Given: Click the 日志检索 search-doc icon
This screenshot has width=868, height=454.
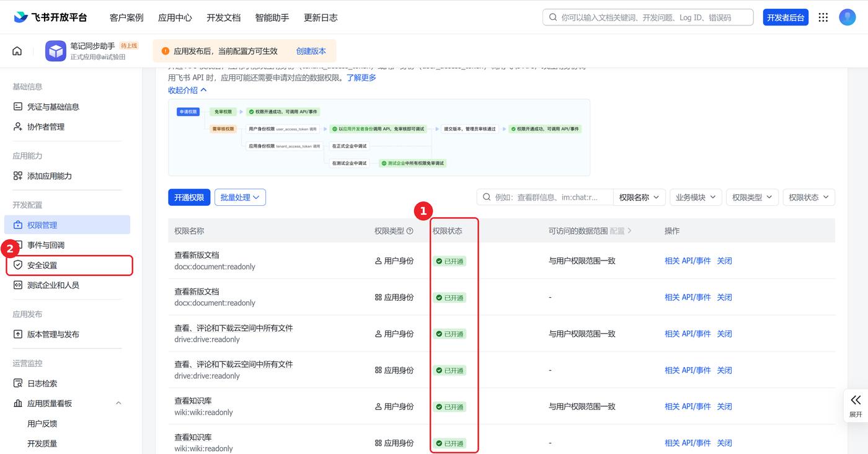Looking at the screenshot, I should [x=18, y=383].
